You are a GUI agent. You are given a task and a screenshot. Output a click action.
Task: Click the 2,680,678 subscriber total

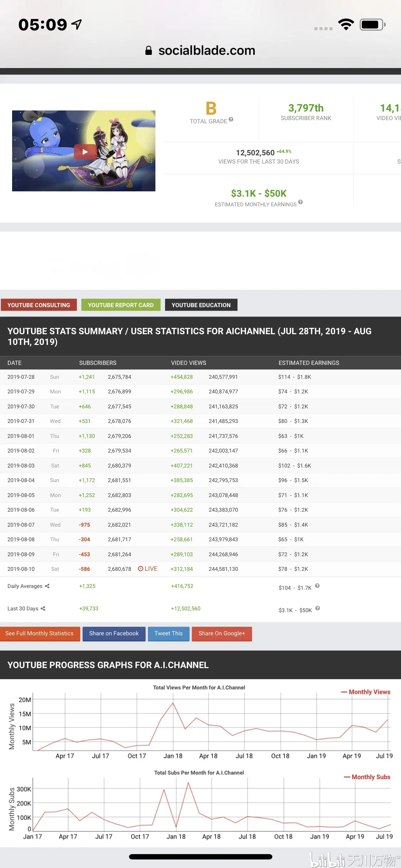[x=119, y=569]
